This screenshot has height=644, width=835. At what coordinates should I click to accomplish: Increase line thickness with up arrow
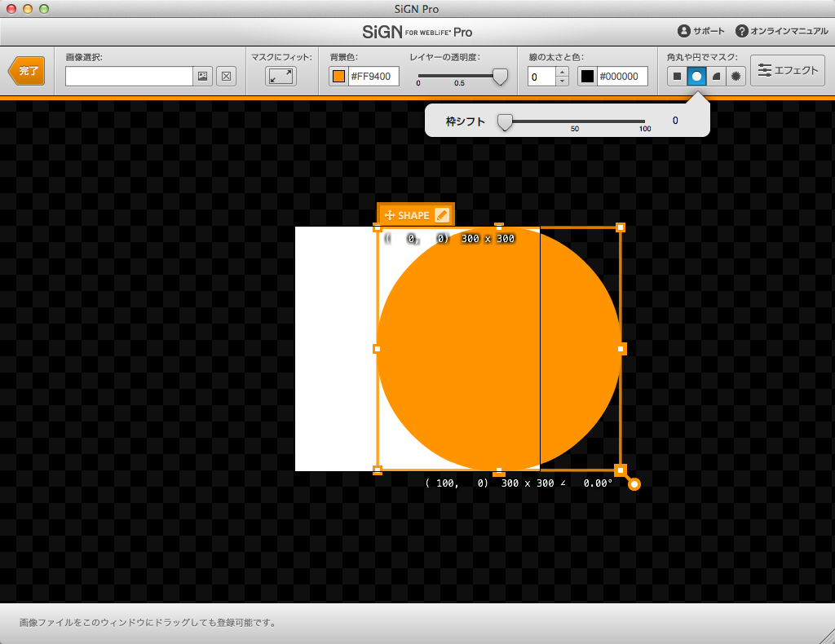point(563,72)
